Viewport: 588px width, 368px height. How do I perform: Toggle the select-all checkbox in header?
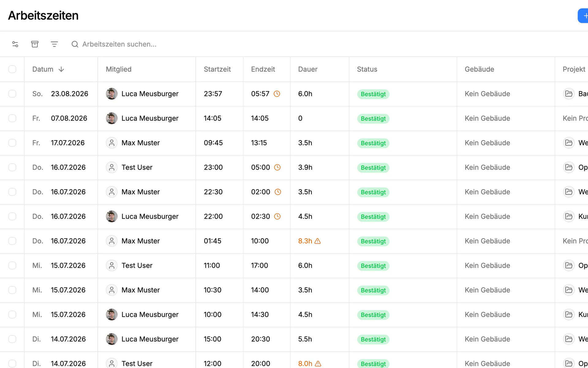12,69
